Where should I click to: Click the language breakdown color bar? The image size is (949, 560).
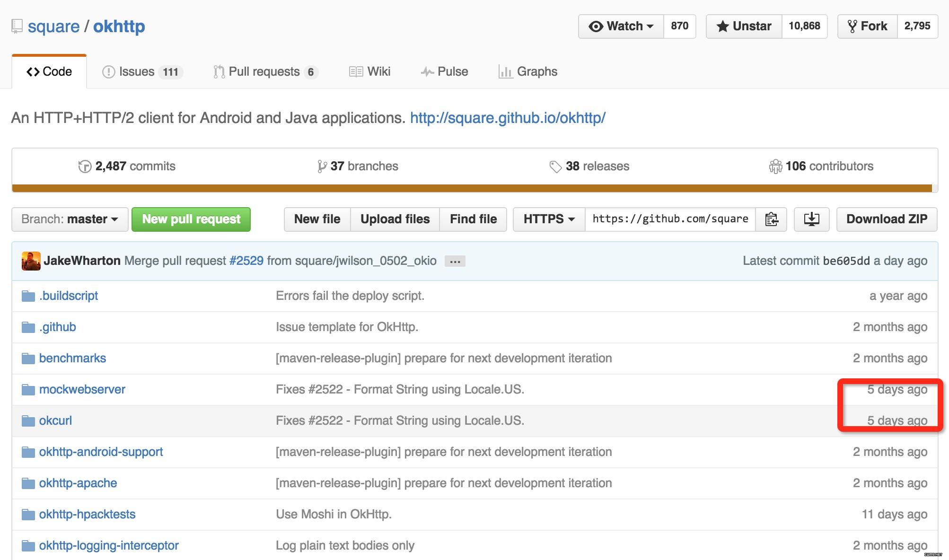click(x=472, y=188)
